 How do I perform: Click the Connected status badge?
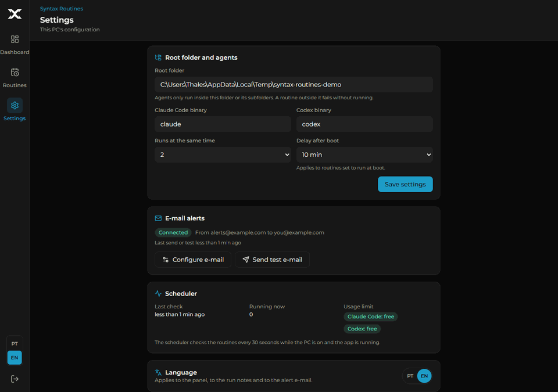173,233
